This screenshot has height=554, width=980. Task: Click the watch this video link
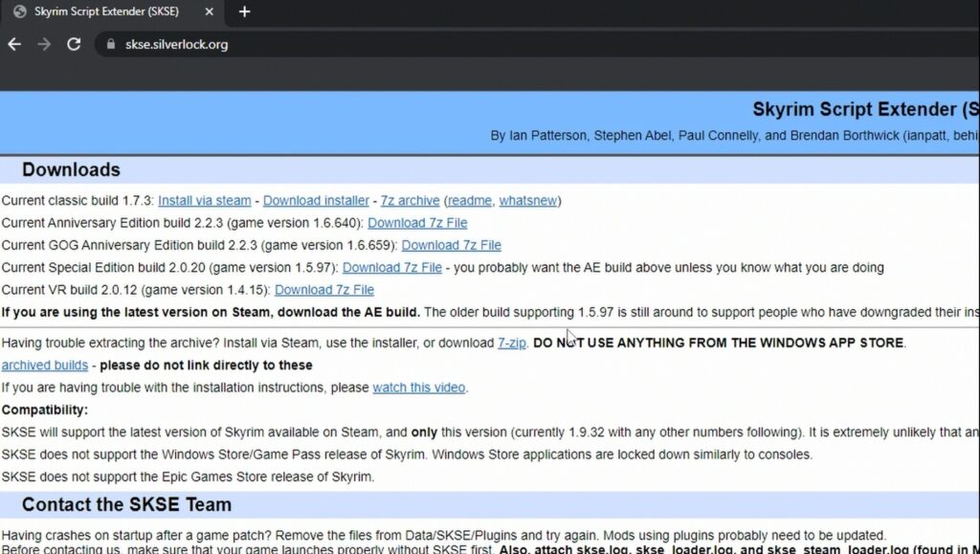419,388
